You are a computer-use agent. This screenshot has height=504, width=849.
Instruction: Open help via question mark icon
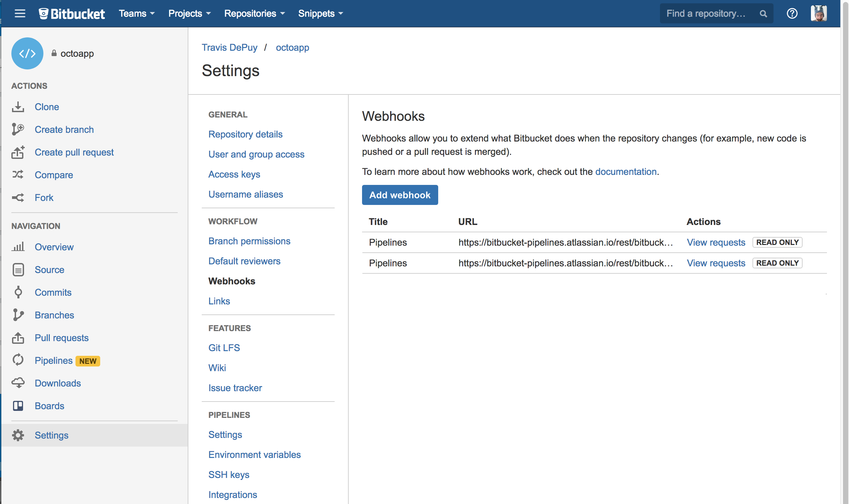pos(792,14)
